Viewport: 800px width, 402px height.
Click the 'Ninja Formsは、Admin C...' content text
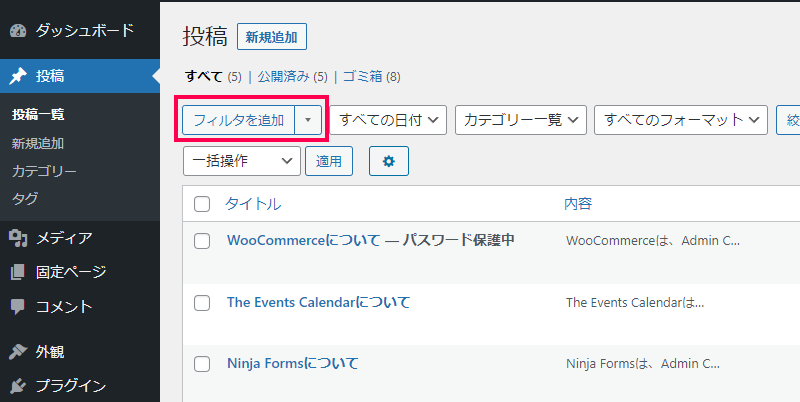click(x=643, y=364)
